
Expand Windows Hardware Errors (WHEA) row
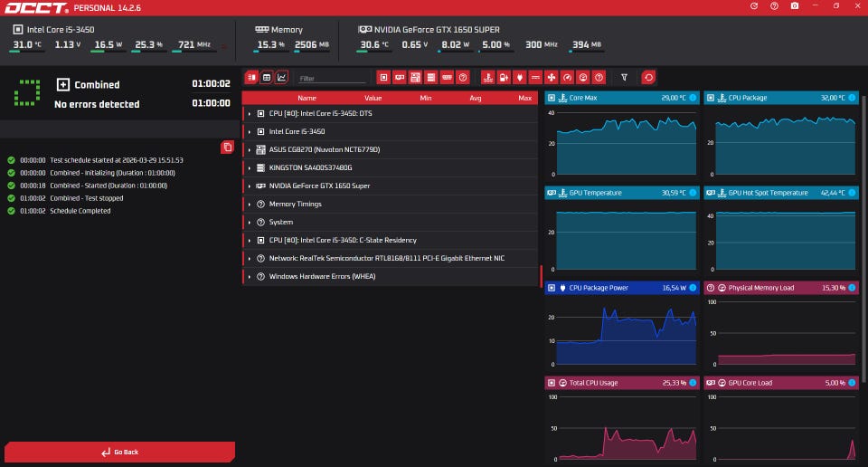pyautogui.click(x=250, y=277)
